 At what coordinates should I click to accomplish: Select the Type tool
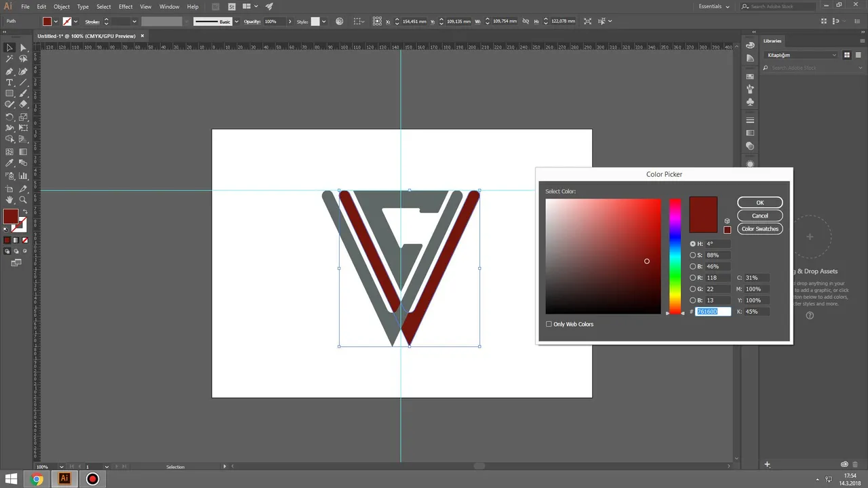[x=9, y=82]
